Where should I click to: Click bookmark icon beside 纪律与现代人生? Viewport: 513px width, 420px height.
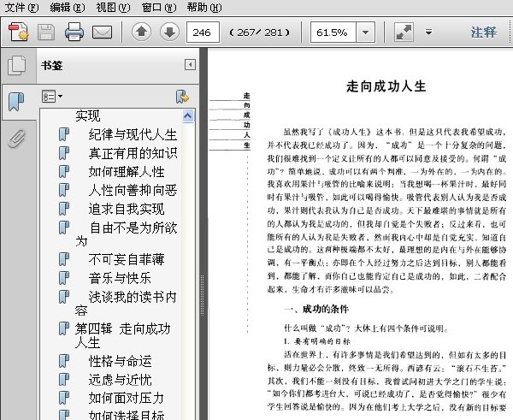(64, 134)
